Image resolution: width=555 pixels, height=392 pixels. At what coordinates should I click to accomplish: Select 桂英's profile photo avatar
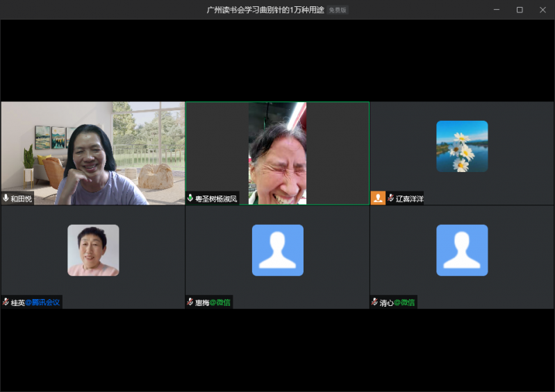(93, 250)
